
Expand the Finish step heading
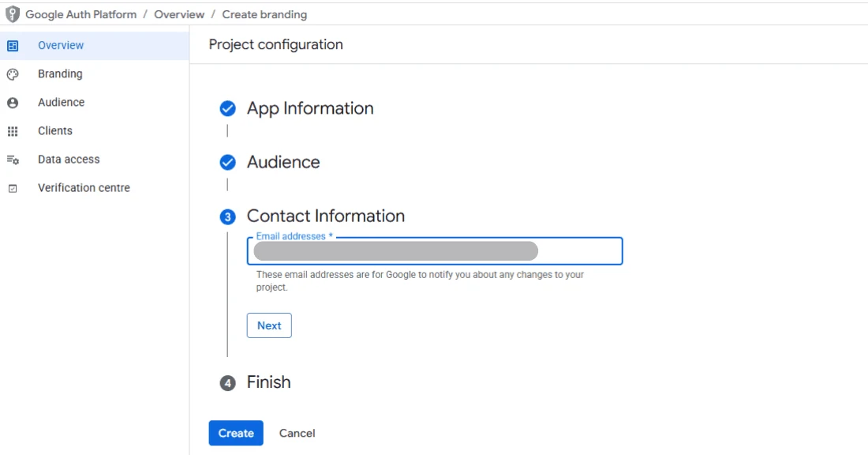(x=268, y=382)
